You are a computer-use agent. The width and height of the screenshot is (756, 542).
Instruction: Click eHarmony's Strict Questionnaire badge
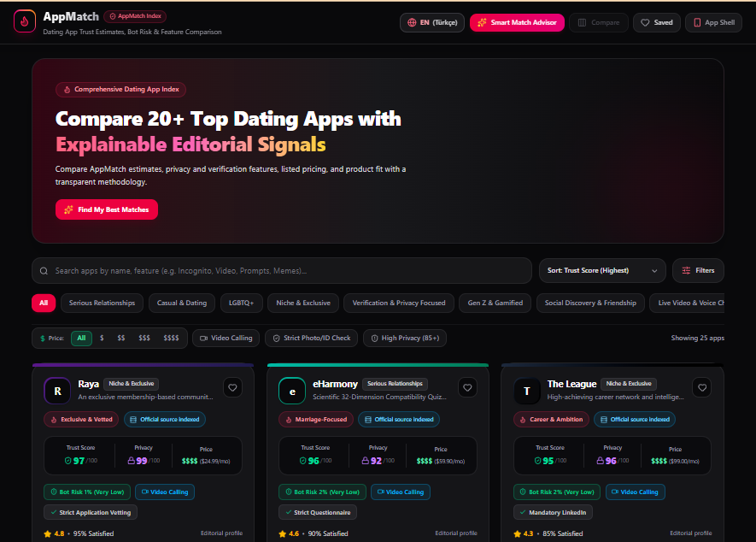pyautogui.click(x=318, y=513)
